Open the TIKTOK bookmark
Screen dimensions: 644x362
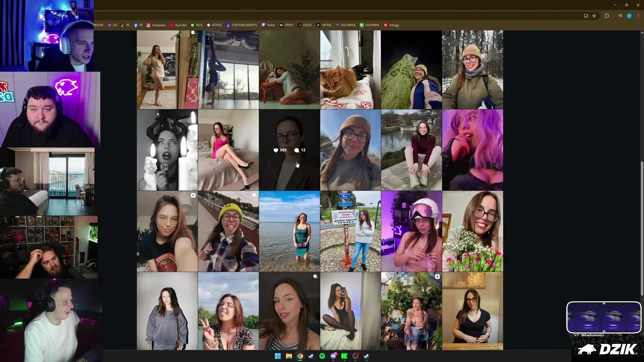click(324, 25)
